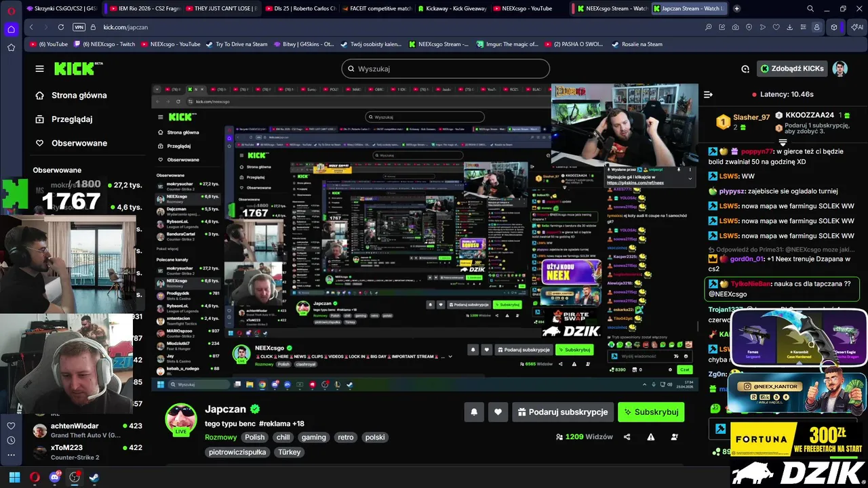This screenshot has height=488, width=868.
Task: Open Steam from the taskbar
Action: 94,477
